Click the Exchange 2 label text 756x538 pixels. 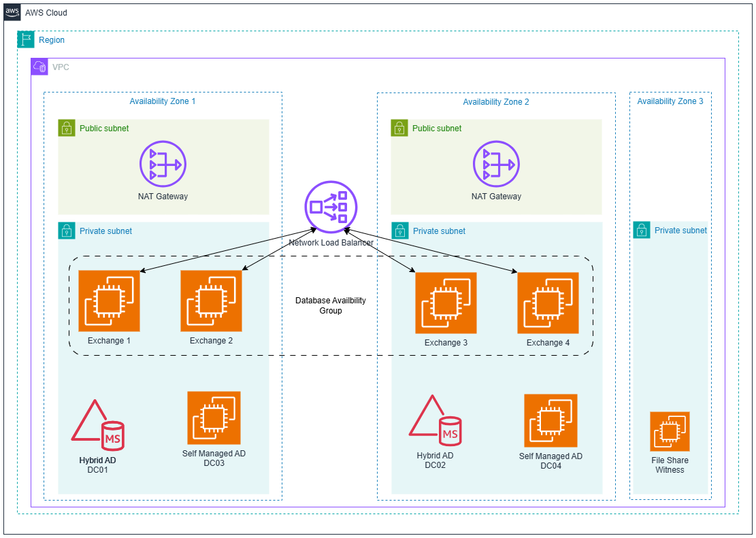[x=211, y=340]
